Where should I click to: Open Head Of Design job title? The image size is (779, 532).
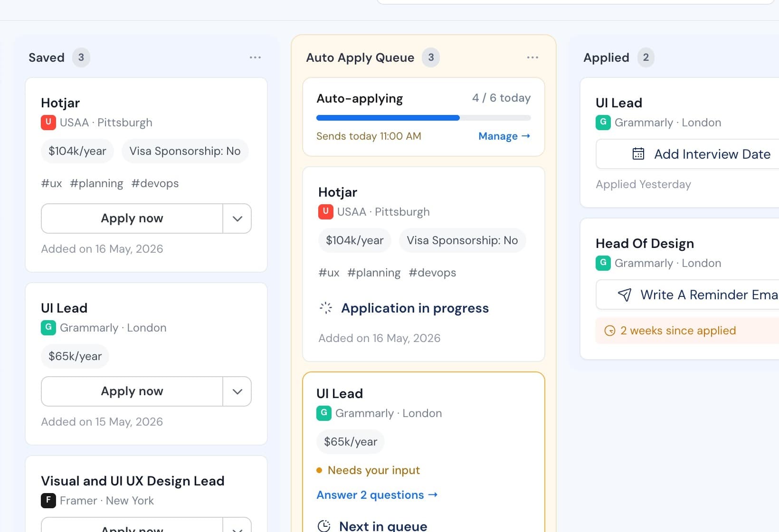coord(645,243)
